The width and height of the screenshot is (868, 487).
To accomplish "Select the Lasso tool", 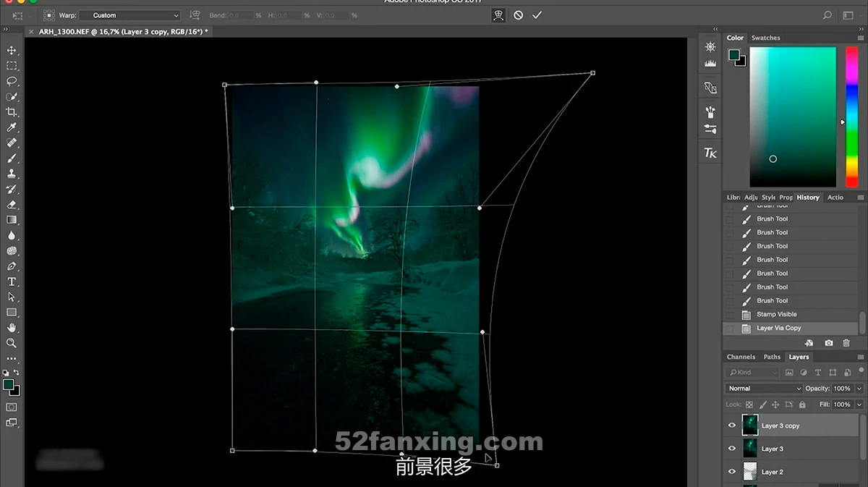I will 12,81.
